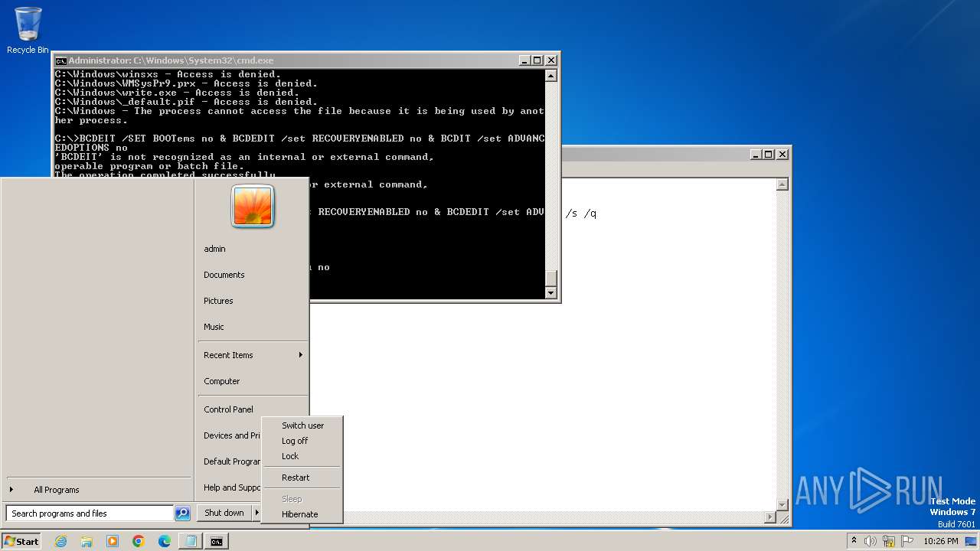Click cmd window scrollbar down arrow
980x551 pixels.
point(550,293)
